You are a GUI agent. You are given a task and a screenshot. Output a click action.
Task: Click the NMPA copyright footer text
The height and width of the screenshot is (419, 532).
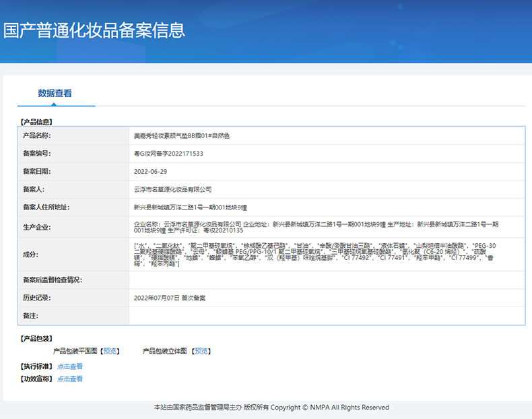click(x=271, y=408)
